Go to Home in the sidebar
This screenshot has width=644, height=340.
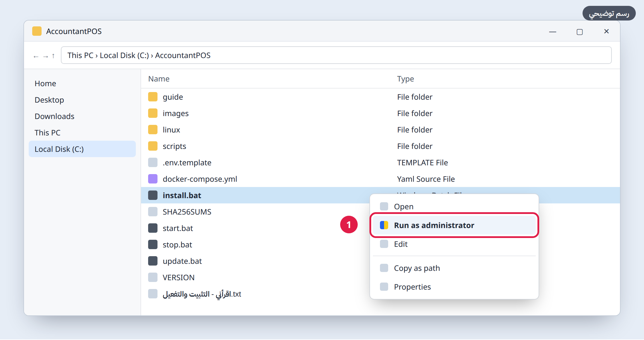[x=82, y=84]
